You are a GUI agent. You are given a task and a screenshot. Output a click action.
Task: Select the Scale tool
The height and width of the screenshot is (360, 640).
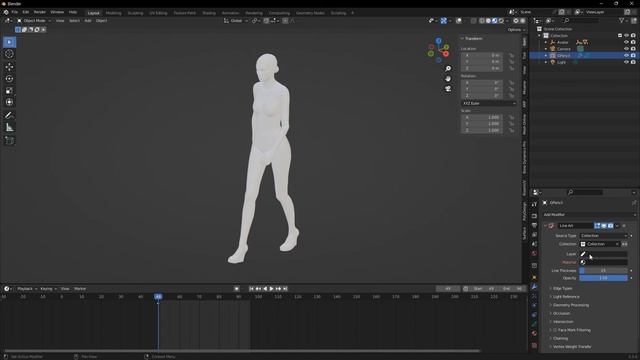[9, 90]
